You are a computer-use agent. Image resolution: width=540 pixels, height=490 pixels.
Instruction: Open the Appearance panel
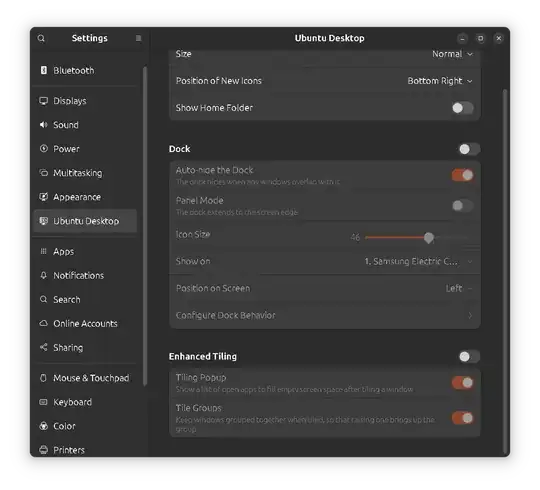click(85, 197)
